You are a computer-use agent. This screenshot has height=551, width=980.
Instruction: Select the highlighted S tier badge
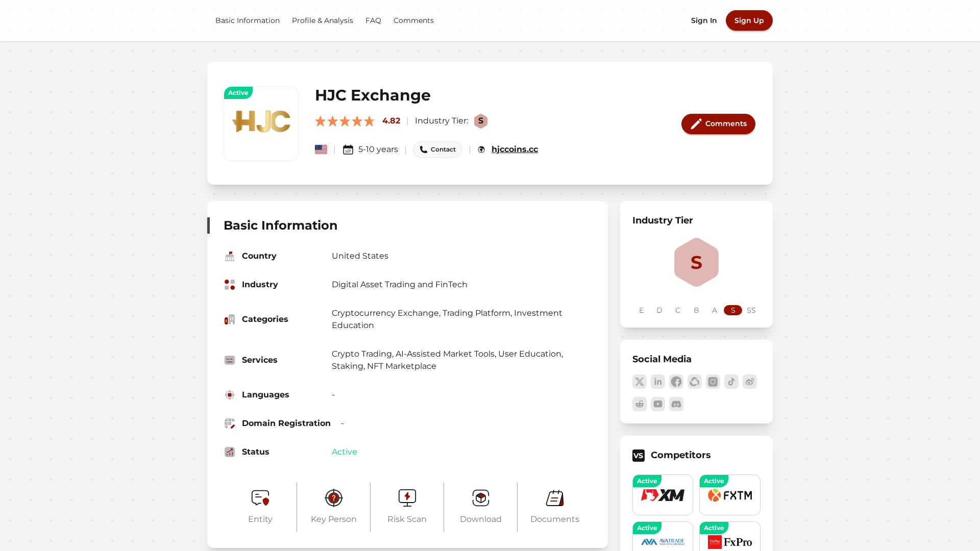point(732,310)
